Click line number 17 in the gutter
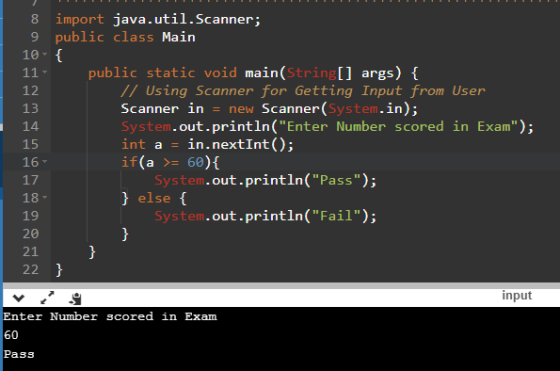The height and width of the screenshot is (371, 560). point(30,180)
